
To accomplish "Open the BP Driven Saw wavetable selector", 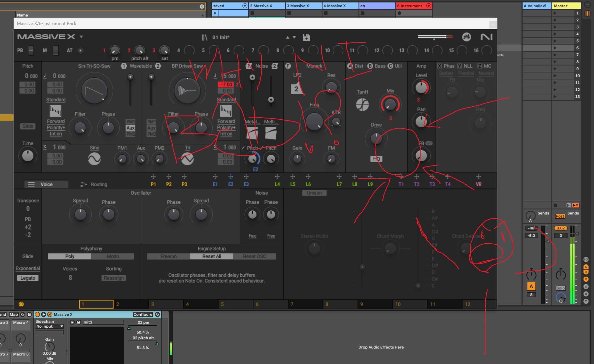I will [187, 66].
